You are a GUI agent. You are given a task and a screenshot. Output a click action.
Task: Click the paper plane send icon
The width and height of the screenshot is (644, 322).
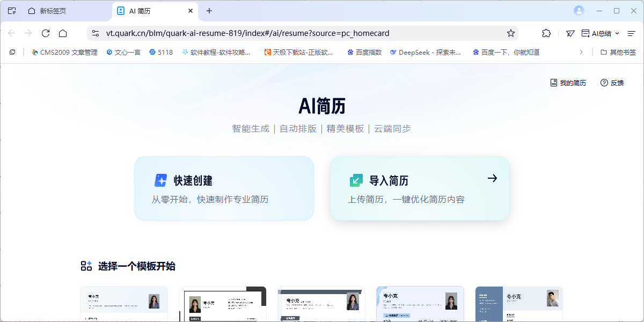570,33
